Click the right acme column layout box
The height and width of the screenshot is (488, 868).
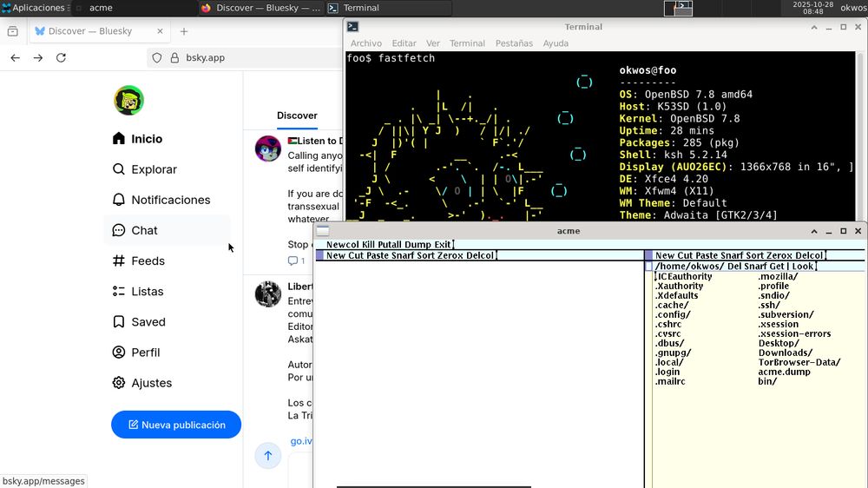(648, 255)
